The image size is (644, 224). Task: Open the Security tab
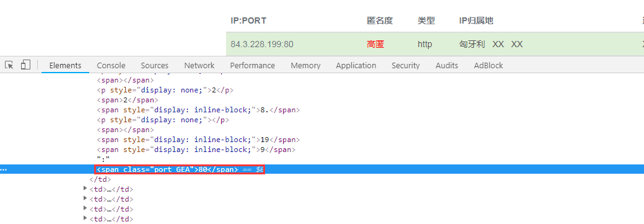[406, 66]
